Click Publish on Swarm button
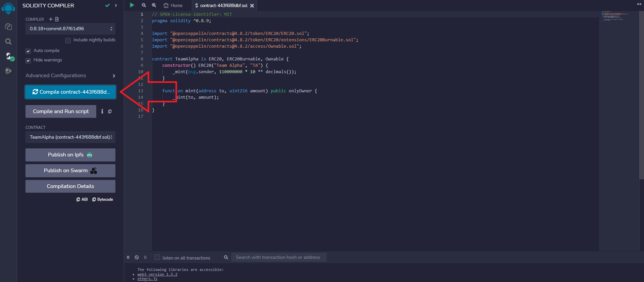Viewport: 644px width, 282px height. 70,171
